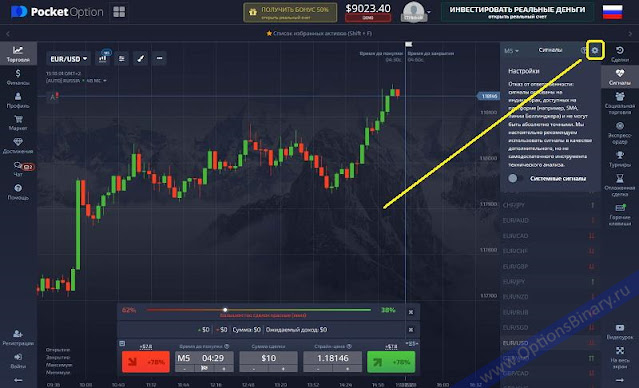Expand the server latency dropdown under EUR/USD
639x388 pixels.
point(76,81)
